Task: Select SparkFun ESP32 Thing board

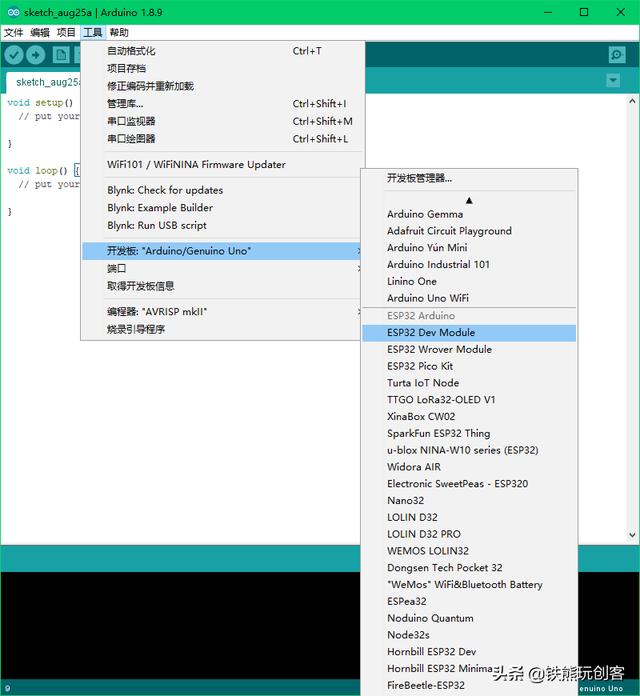Action: tap(469, 434)
